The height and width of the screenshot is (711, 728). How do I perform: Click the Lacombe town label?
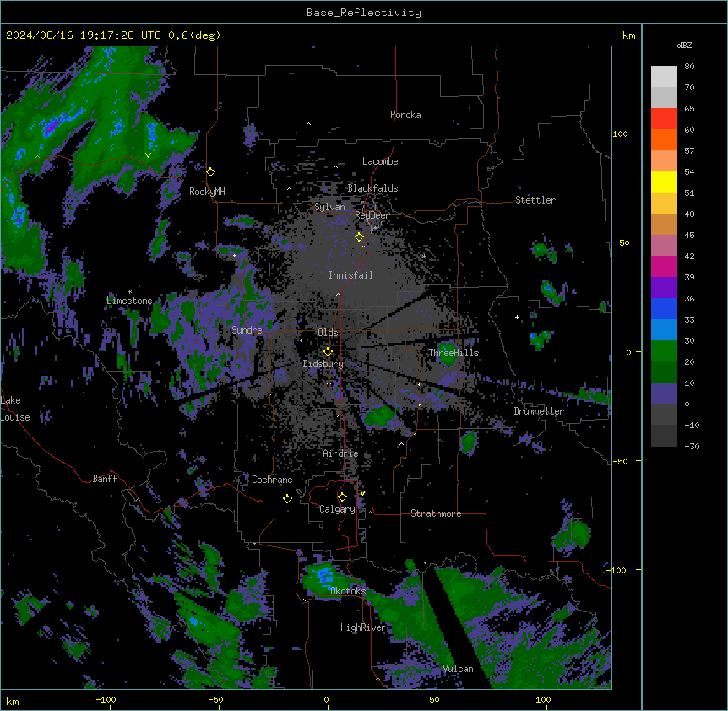coord(380,161)
